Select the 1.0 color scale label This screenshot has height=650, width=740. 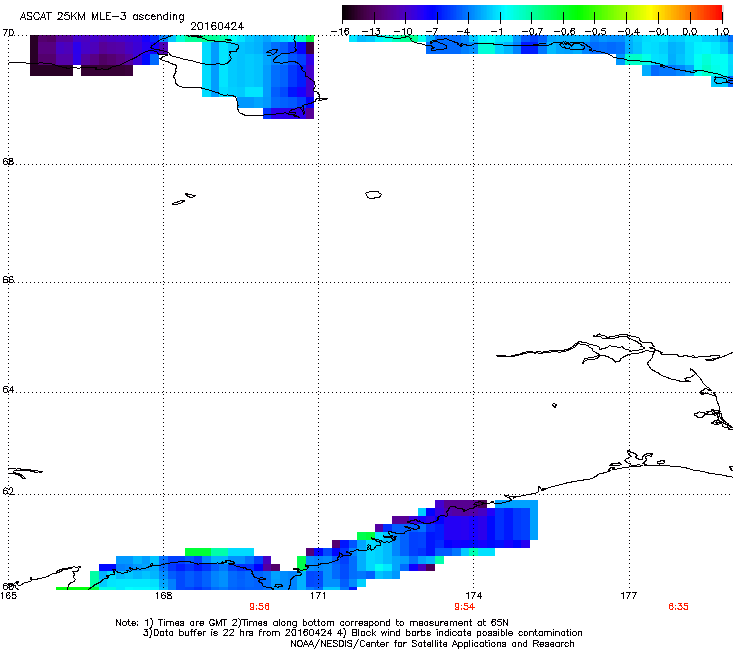(722, 32)
